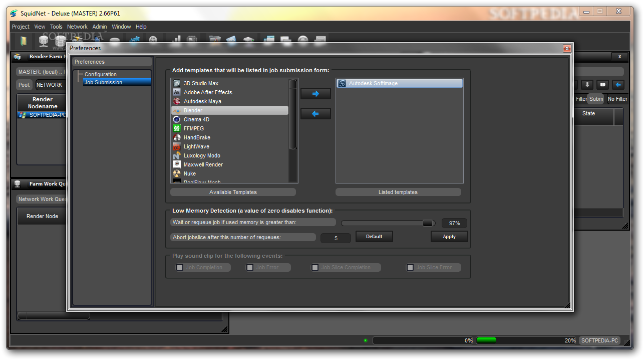Click the Adobe After Effects AE icon
The width and height of the screenshot is (644, 360).
coord(176,92)
